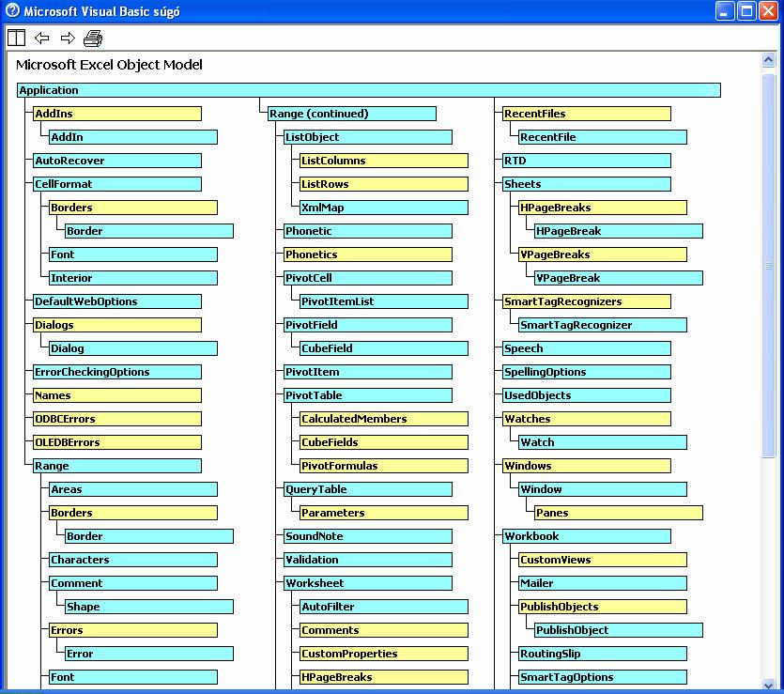Open the Parameters collection link
Screen dimensions: 784x694
[x=384, y=513]
